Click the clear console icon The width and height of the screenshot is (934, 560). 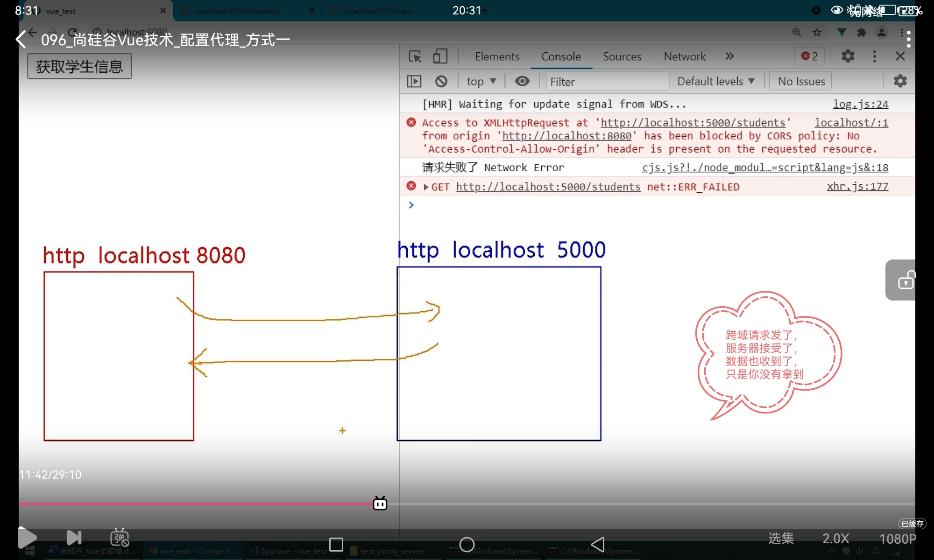[441, 82]
